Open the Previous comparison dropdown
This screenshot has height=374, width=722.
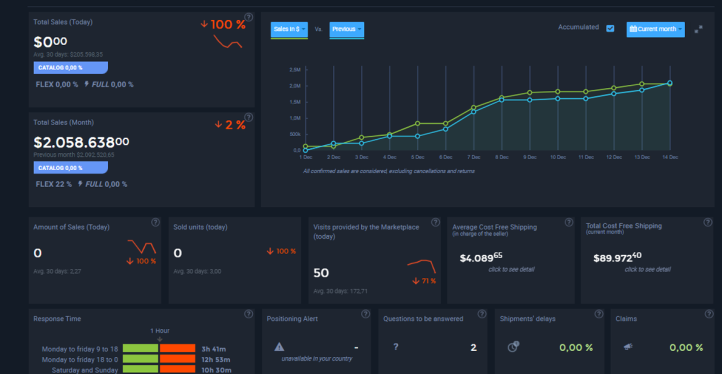click(347, 29)
